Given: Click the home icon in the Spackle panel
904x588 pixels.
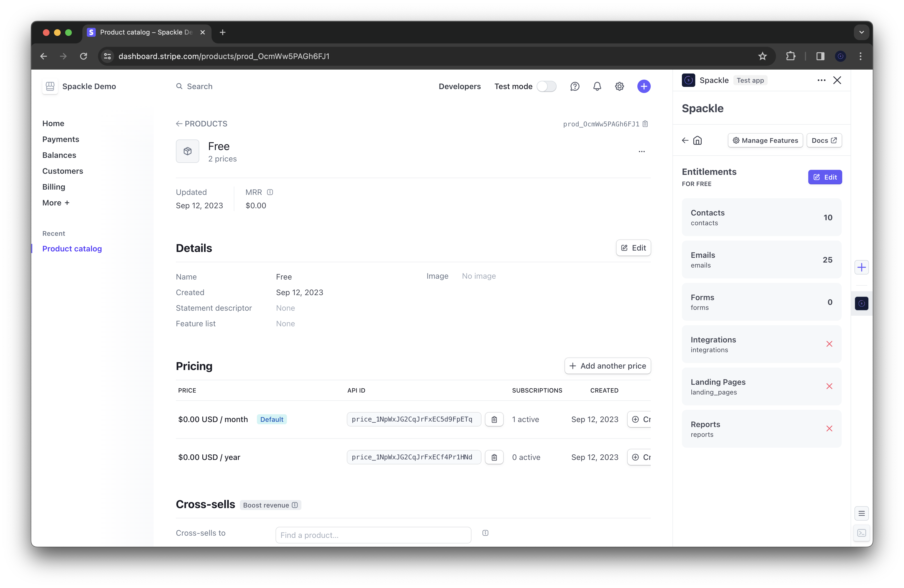Looking at the screenshot, I should 698,140.
